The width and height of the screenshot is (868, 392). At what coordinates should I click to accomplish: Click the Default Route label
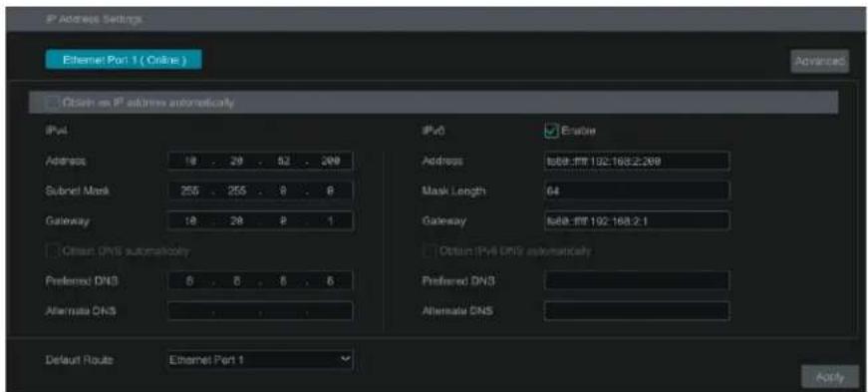coord(79,360)
